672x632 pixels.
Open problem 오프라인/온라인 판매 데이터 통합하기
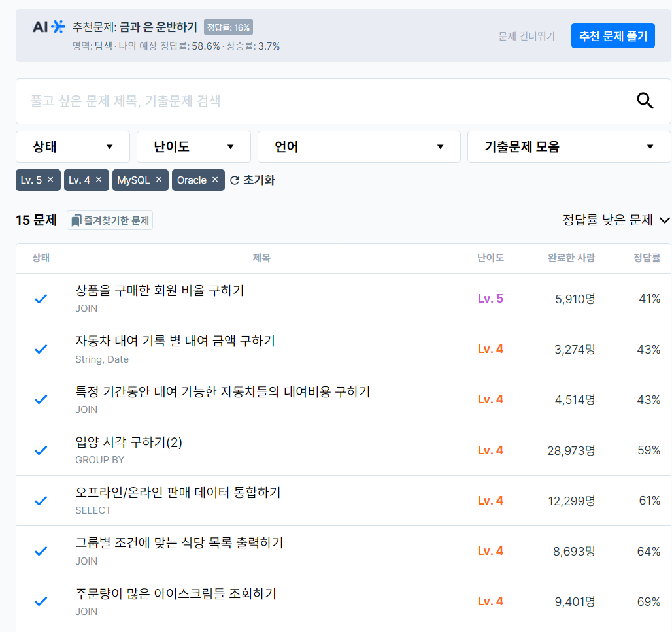click(178, 492)
